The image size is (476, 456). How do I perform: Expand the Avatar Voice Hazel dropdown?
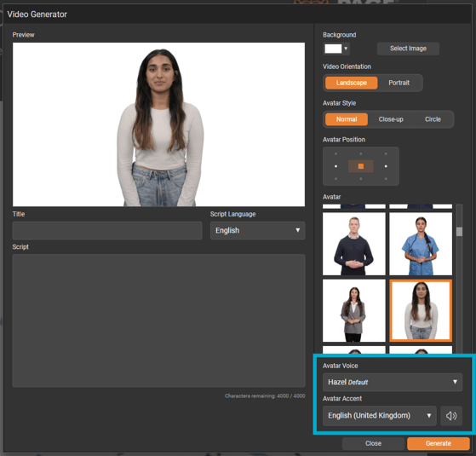[x=393, y=382]
